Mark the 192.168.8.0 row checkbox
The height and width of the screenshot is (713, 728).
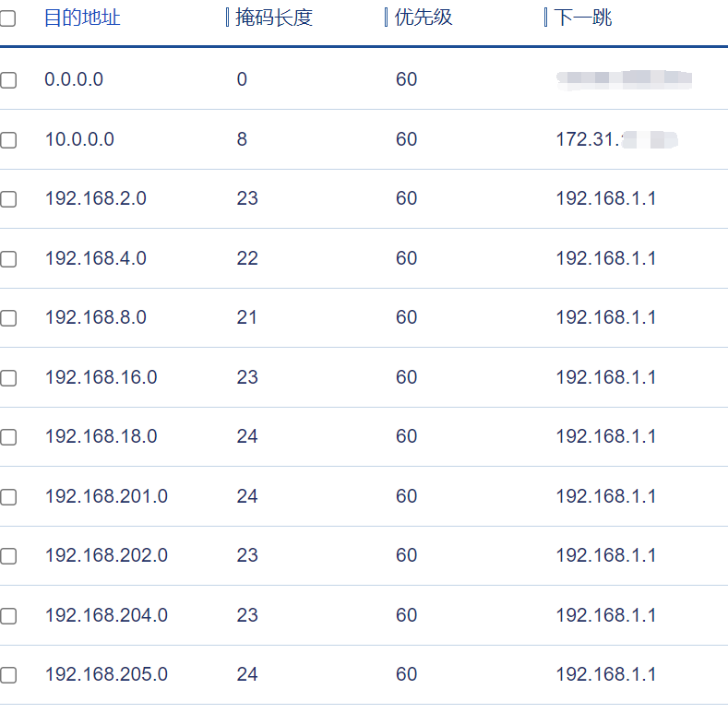8,318
